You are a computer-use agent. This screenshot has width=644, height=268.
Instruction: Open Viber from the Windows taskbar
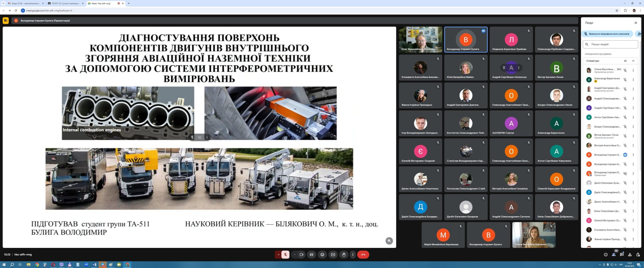point(62,264)
